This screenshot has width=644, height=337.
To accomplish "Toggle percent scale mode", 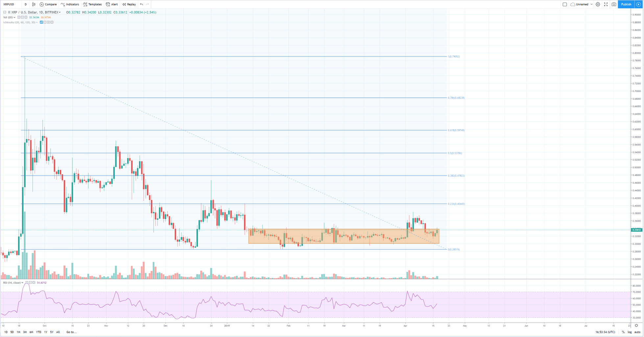I will pyautogui.click(x=623, y=332).
